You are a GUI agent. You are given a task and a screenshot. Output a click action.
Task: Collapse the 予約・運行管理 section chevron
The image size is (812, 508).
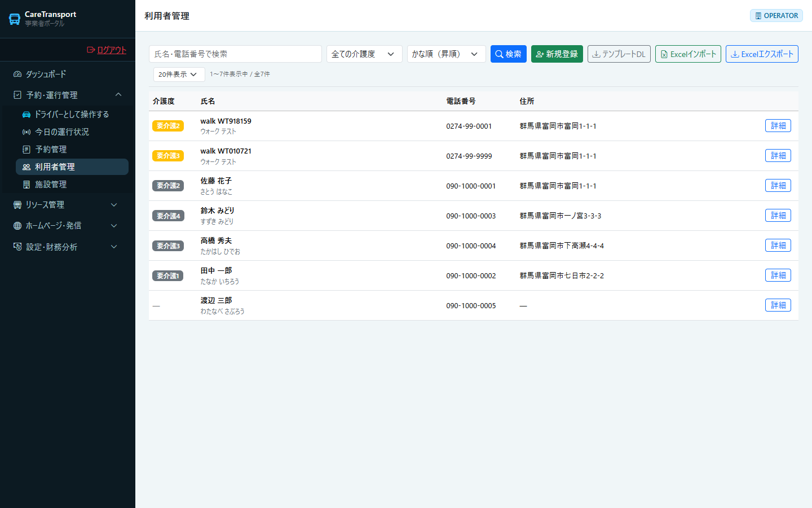click(118, 94)
